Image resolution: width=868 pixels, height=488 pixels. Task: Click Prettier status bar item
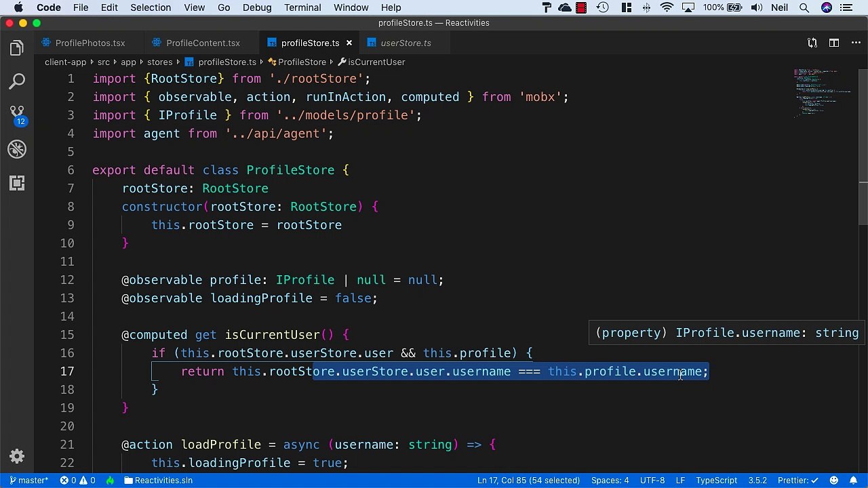click(x=799, y=480)
